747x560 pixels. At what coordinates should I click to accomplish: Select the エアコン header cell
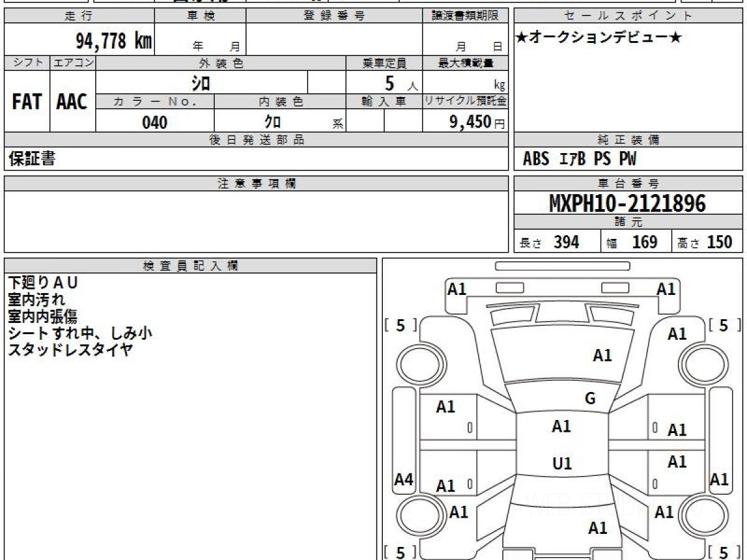pyautogui.click(x=73, y=63)
